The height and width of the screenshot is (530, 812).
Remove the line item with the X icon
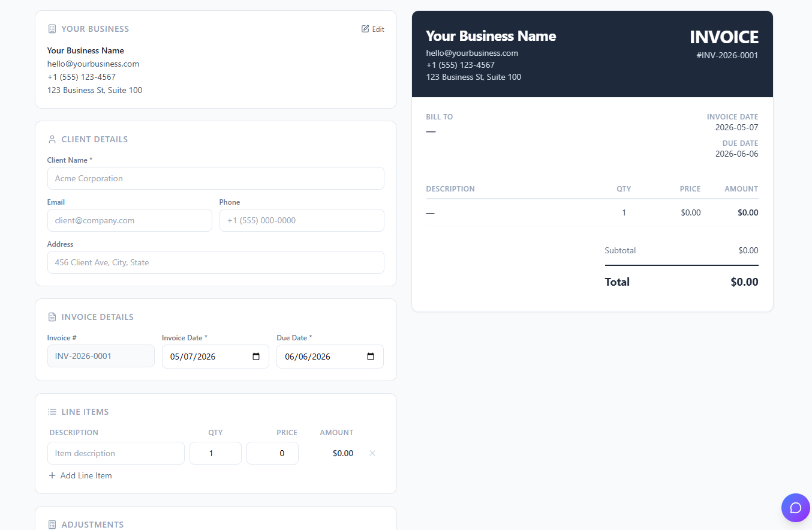[x=372, y=453]
